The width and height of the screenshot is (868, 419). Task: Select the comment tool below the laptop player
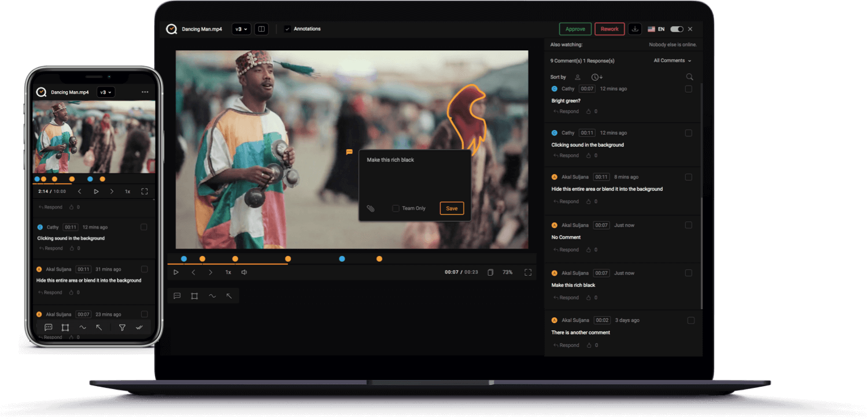click(x=177, y=296)
